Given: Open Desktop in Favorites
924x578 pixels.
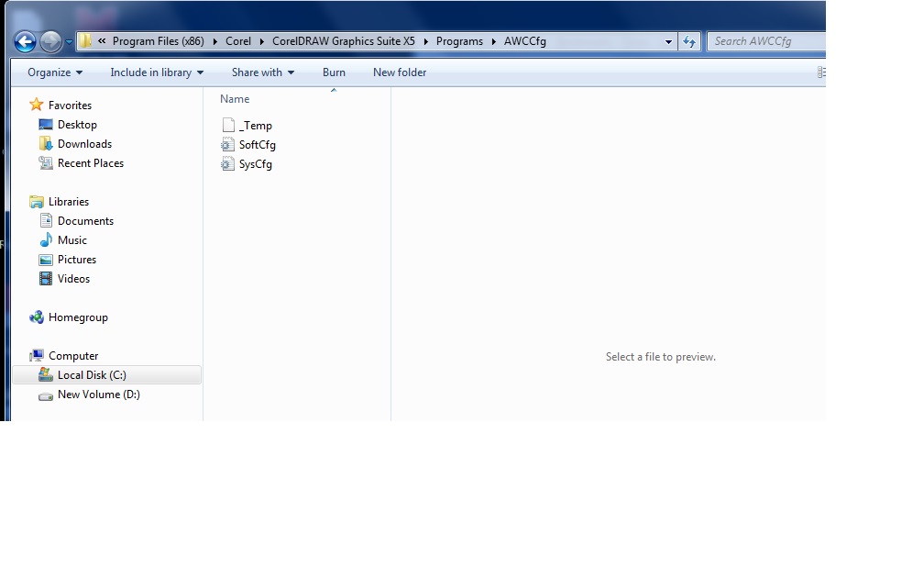Looking at the screenshot, I should [77, 125].
